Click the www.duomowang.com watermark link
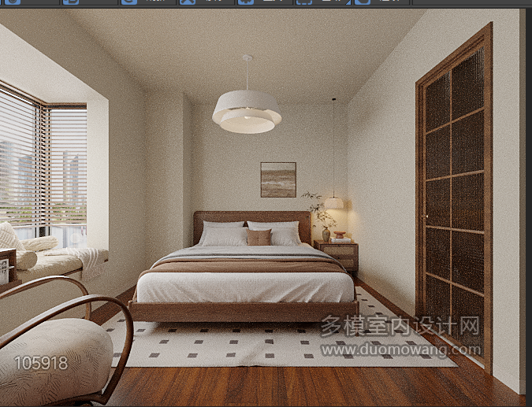The height and width of the screenshot is (407, 532). click(x=400, y=350)
